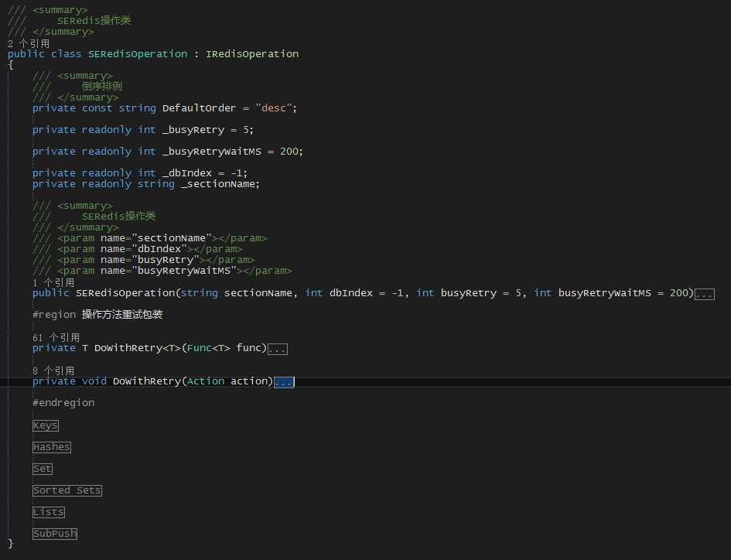The width and height of the screenshot is (731, 560).
Task: Click the _sectionName field name
Action: click(218, 184)
